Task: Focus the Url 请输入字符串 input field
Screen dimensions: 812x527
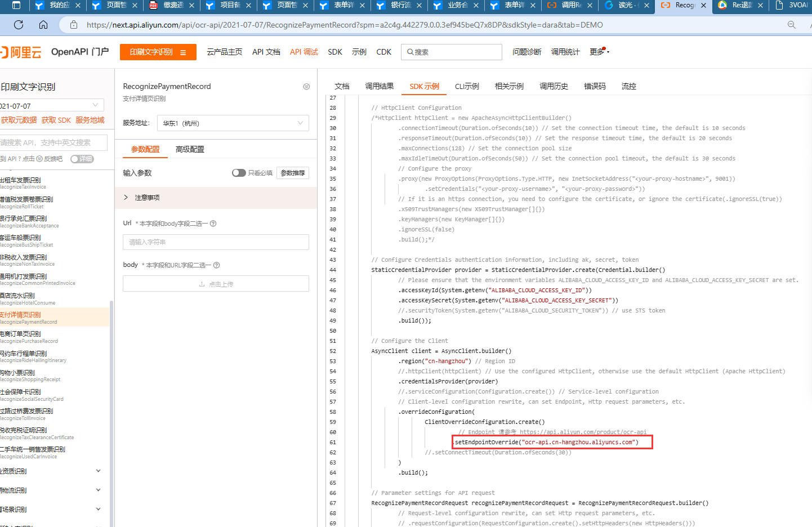Action: (216, 242)
